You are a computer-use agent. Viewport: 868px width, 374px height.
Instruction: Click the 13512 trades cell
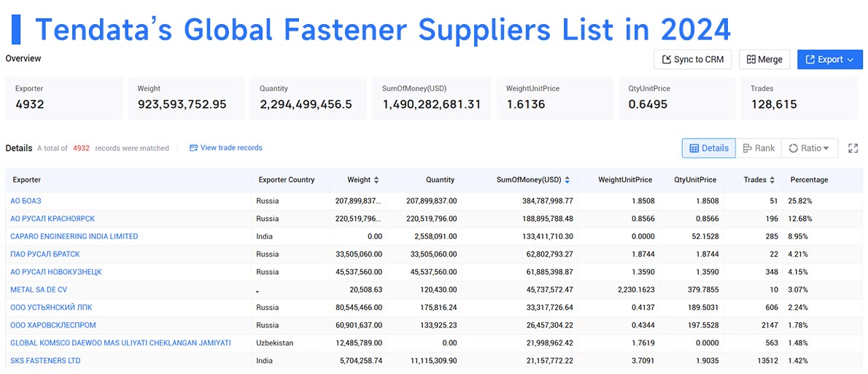(767, 361)
